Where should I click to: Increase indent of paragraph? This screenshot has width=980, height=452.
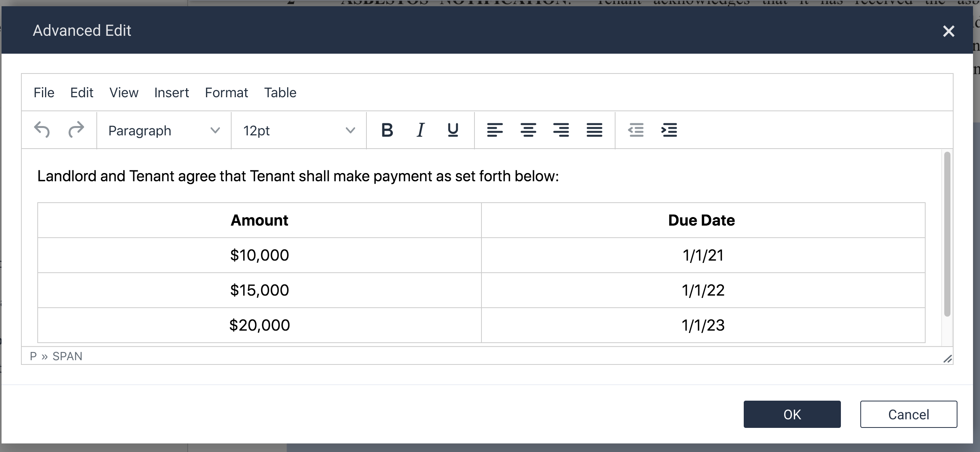pyautogui.click(x=669, y=130)
